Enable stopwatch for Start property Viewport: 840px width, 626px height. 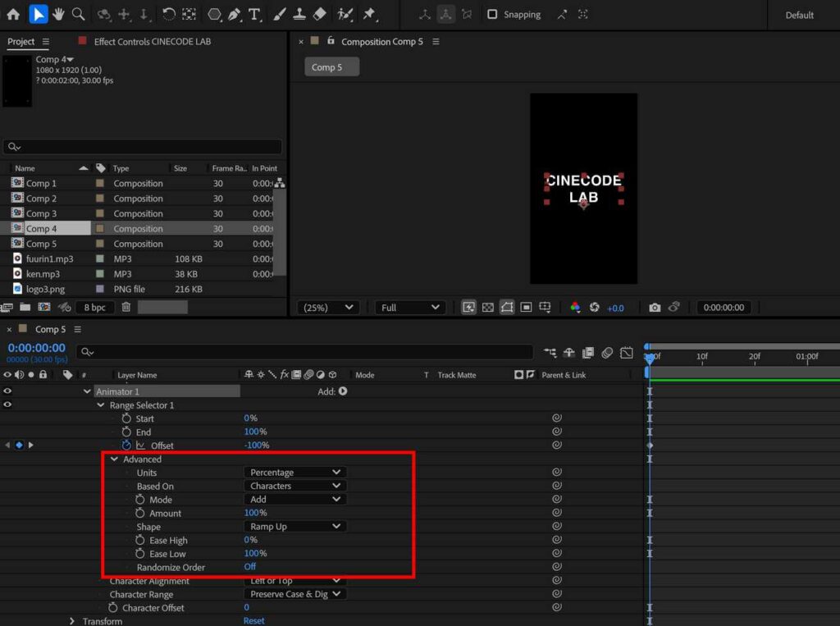click(126, 418)
